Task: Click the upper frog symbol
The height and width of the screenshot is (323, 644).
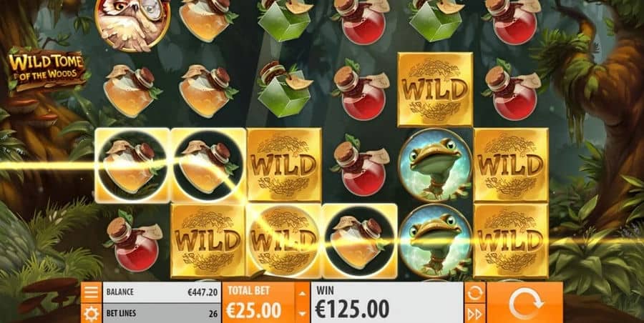Action: click(435, 165)
